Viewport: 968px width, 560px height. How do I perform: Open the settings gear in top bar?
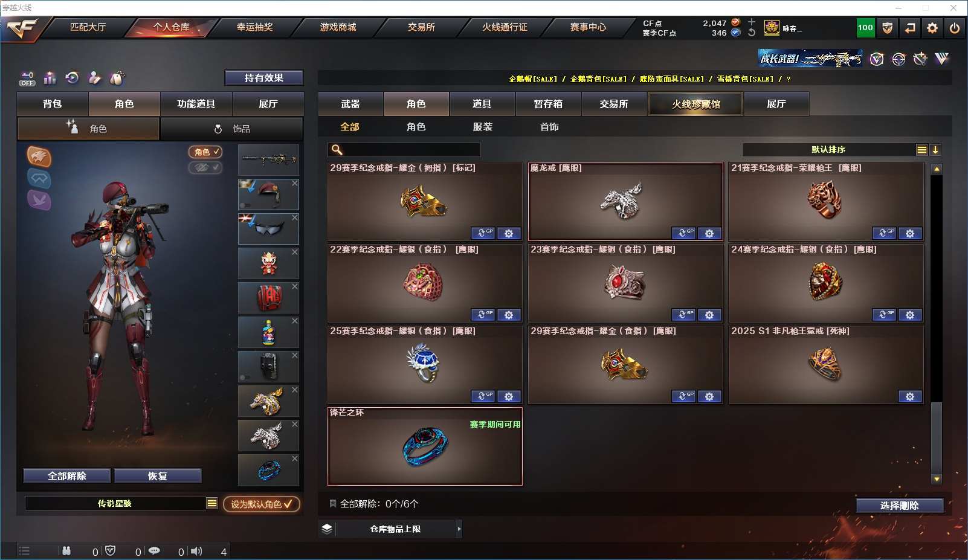click(932, 28)
